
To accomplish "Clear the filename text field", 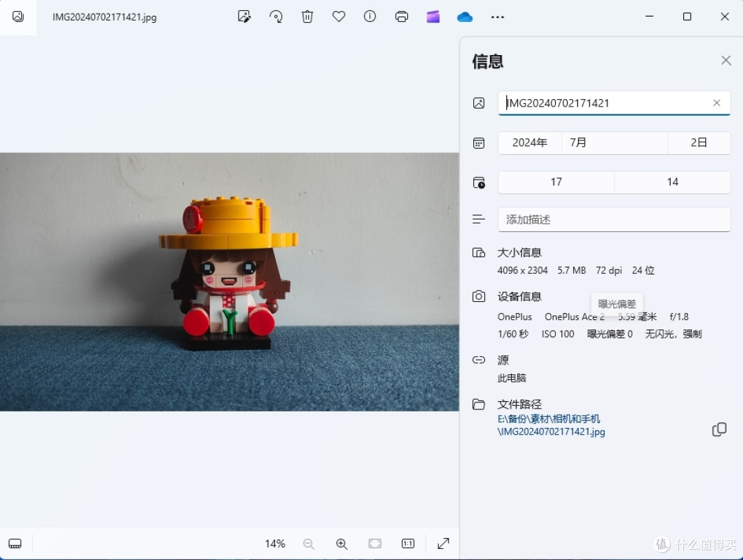I will (x=716, y=103).
